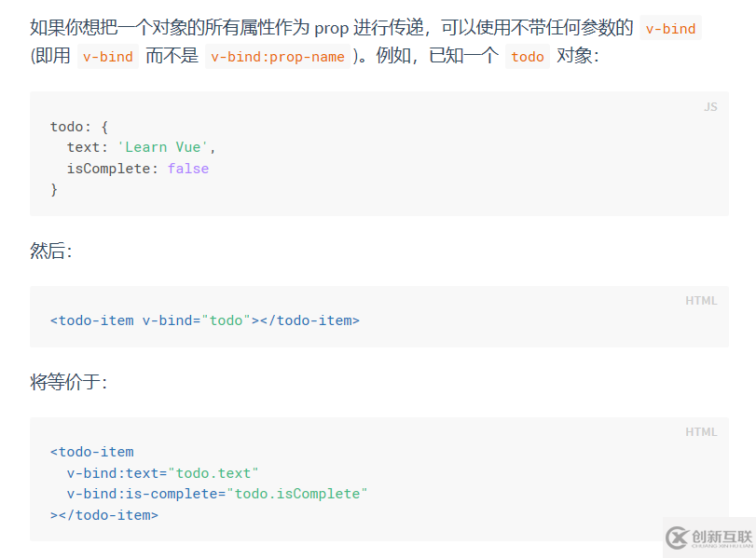Click the HTML label above the single-line todo-item code
Image resolution: width=756 pixels, height=558 pixels.
click(x=701, y=300)
